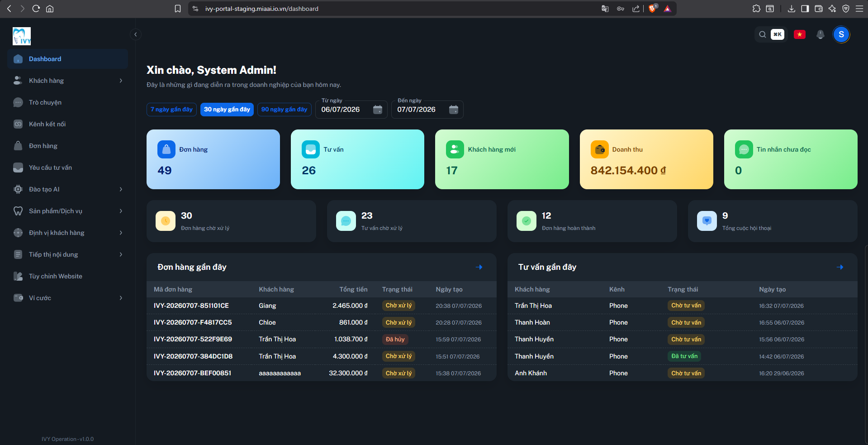Open Trò chuyện from the sidebar
Image resolution: width=868 pixels, height=445 pixels.
pos(68,102)
